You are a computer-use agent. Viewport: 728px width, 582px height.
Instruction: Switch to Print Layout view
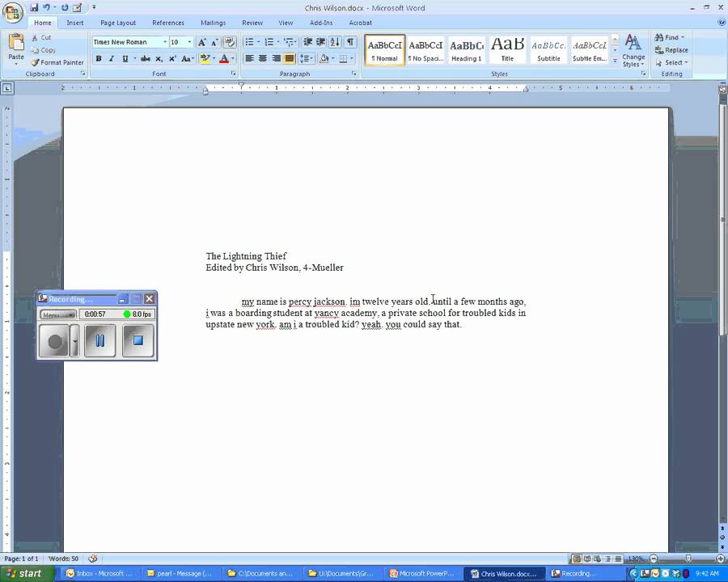(x=577, y=559)
